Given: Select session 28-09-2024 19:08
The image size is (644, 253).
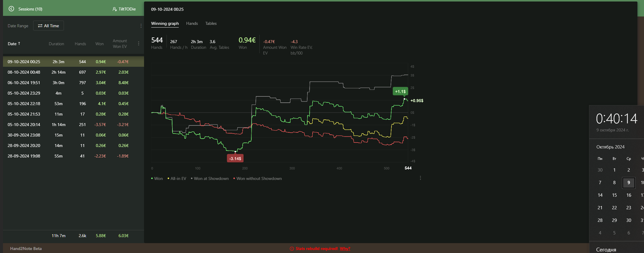Looking at the screenshot, I should 74,156.
